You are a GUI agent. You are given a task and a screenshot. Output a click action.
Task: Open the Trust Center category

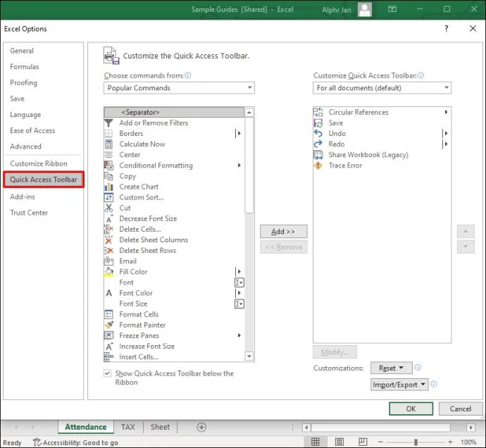point(29,213)
